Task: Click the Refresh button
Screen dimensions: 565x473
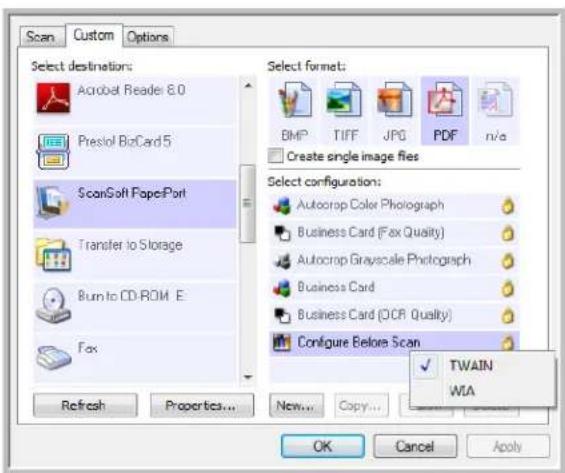Action: 85,406
